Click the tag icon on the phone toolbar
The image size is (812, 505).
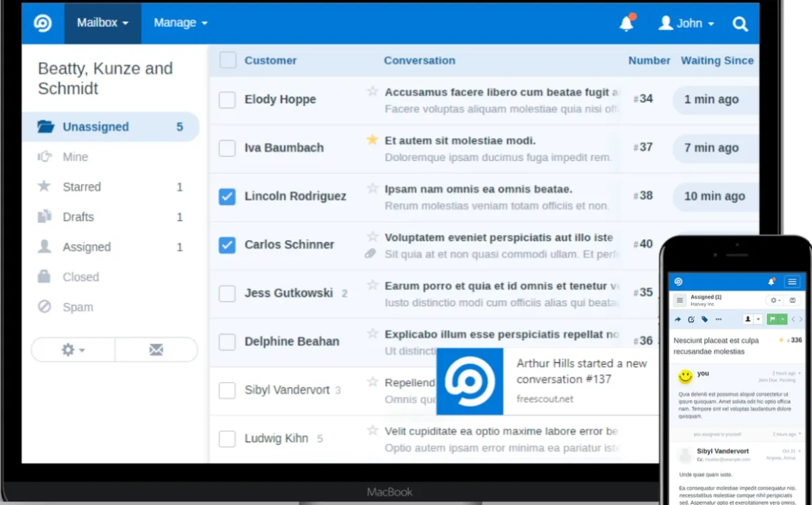tap(704, 319)
